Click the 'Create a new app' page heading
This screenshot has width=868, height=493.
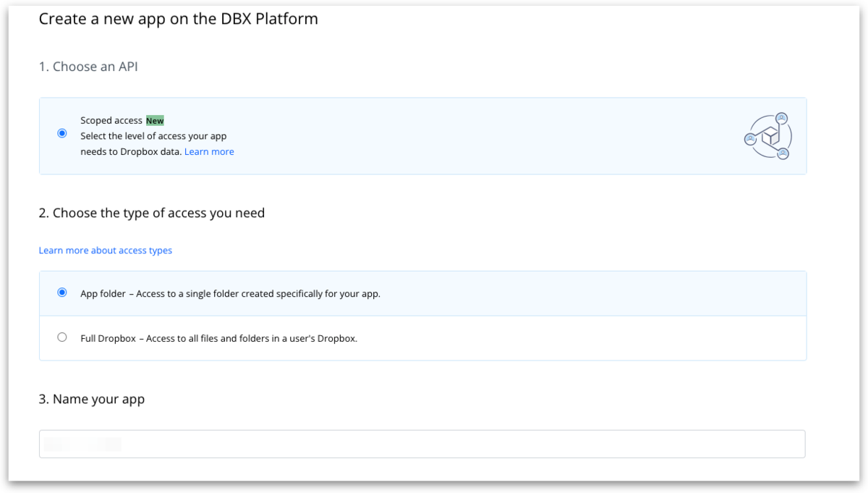179,19
